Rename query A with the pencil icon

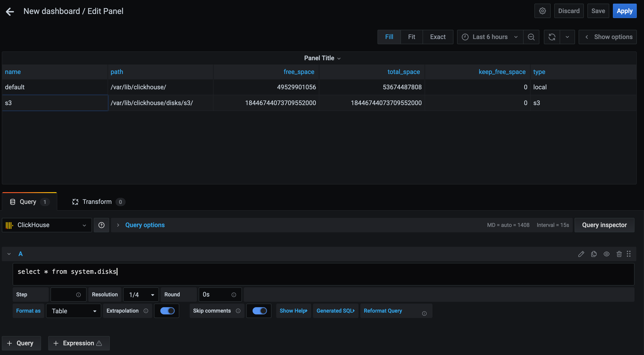pyautogui.click(x=581, y=254)
